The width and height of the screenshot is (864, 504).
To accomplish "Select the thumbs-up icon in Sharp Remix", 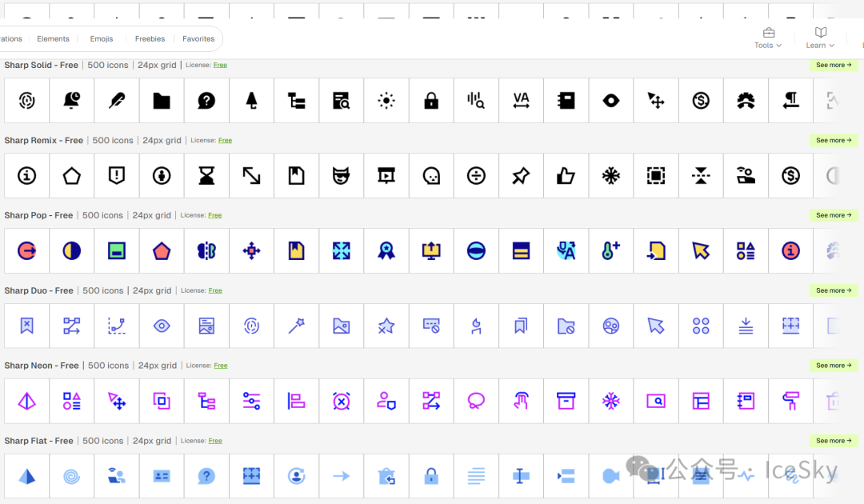I will [566, 176].
